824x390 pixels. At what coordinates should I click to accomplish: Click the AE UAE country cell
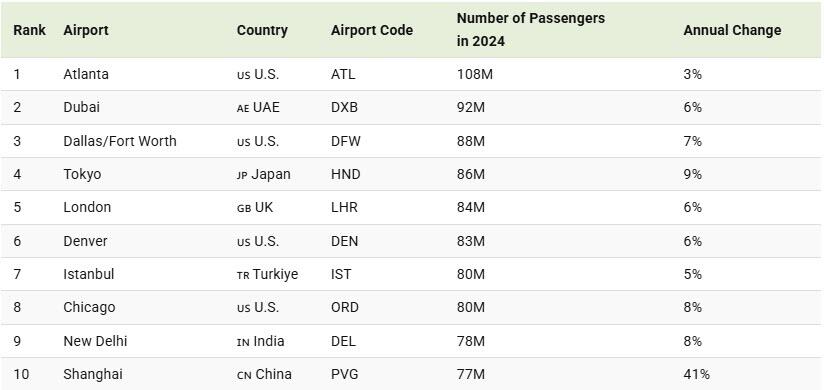point(258,107)
